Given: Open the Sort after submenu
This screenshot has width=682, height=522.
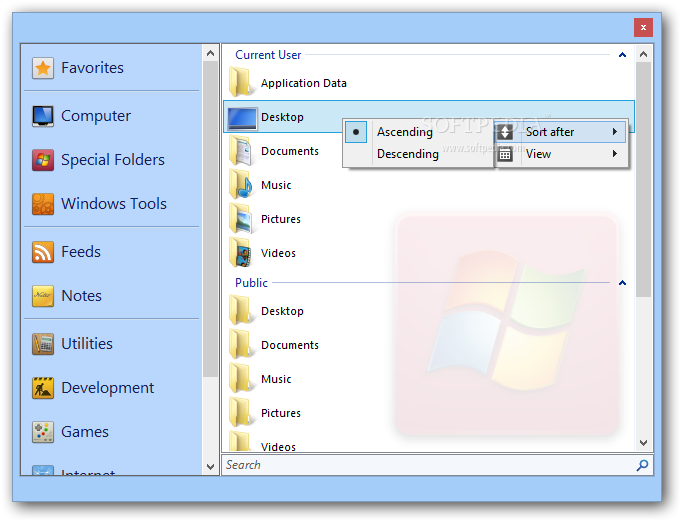Looking at the screenshot, I should (x=562, y=132).
